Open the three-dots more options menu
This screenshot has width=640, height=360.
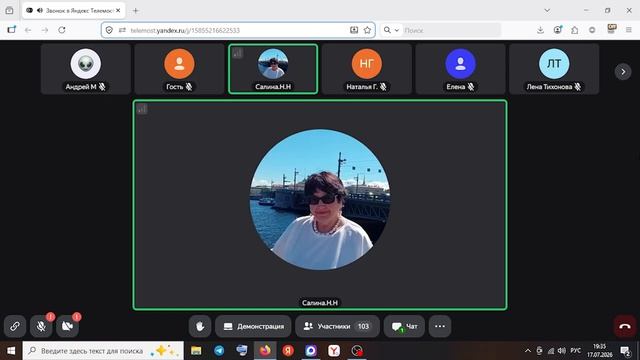[x=440, y=326]
